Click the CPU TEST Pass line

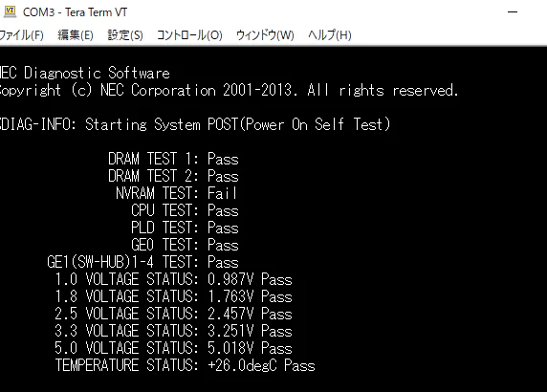[x=185, y=210]
